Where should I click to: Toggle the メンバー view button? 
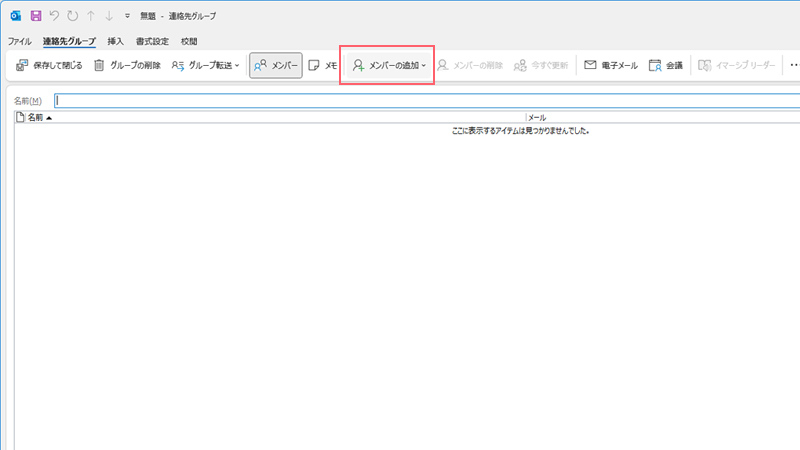pos(276,65)
